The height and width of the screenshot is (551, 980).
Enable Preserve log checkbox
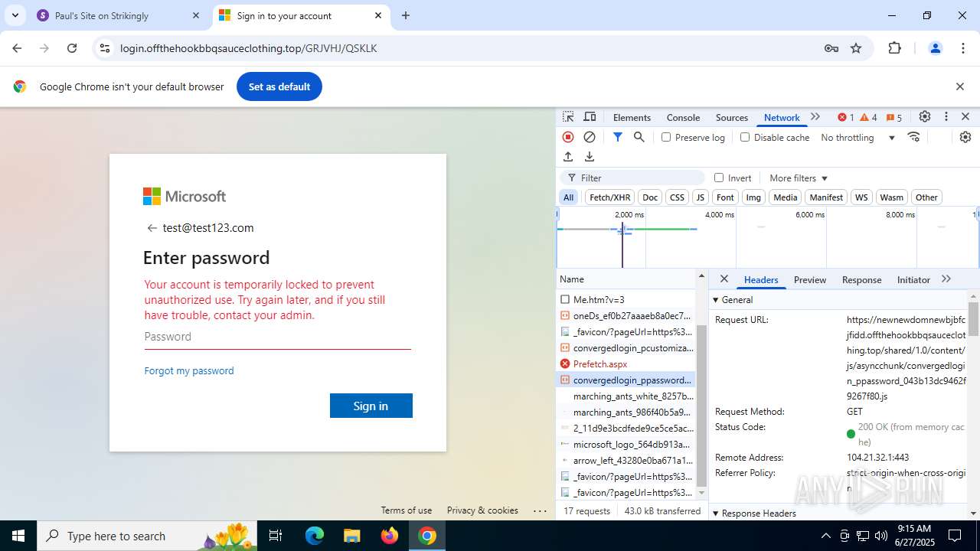pyautogui.click(x=666, y=137)
